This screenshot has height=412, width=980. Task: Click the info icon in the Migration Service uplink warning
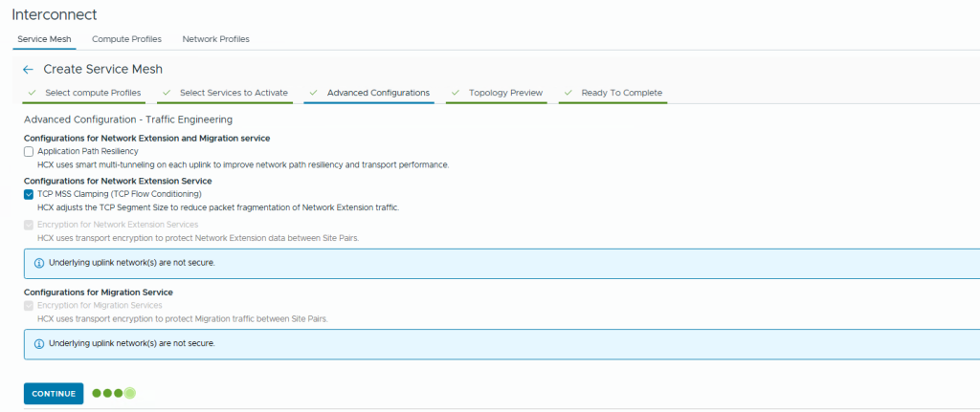click(x=38, y=344)
